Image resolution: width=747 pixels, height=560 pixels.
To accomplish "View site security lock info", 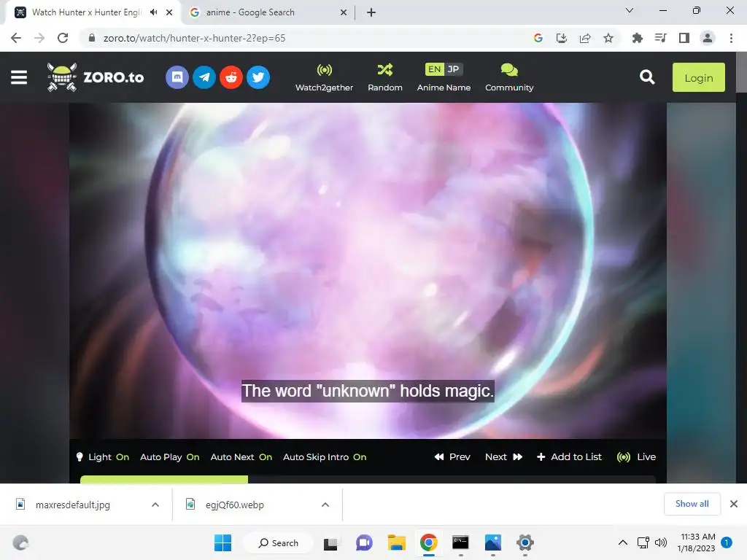I will tap(92, 38).
